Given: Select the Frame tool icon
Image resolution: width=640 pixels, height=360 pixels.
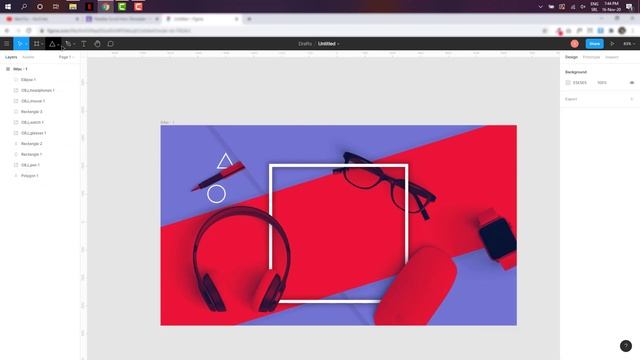Looking at the screenshot, I should click(x=37, y=44).
